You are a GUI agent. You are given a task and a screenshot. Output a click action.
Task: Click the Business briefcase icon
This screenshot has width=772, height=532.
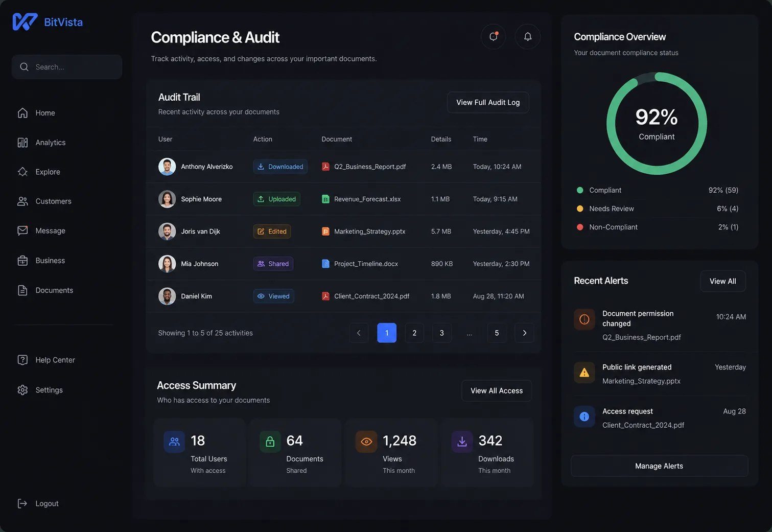(22, 261)
